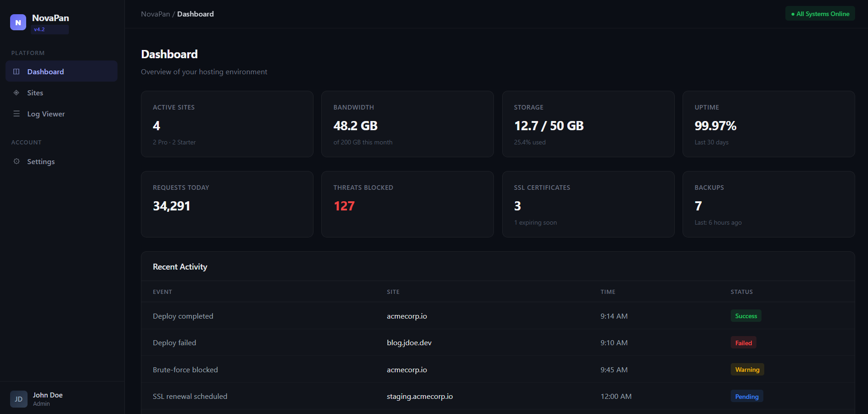
Task: Click the Sites diamond icon
Action: (x=17, y=93)
